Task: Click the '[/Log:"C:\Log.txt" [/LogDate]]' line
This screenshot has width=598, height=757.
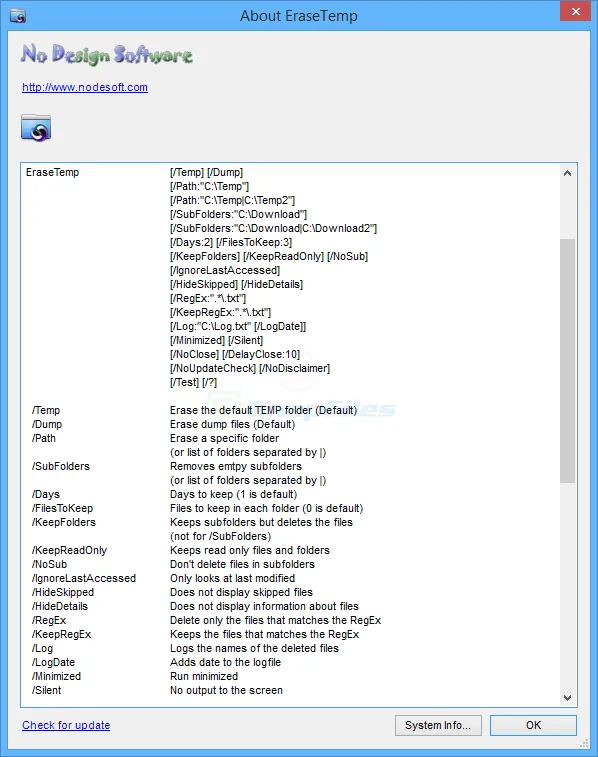Action: point(238,326)
